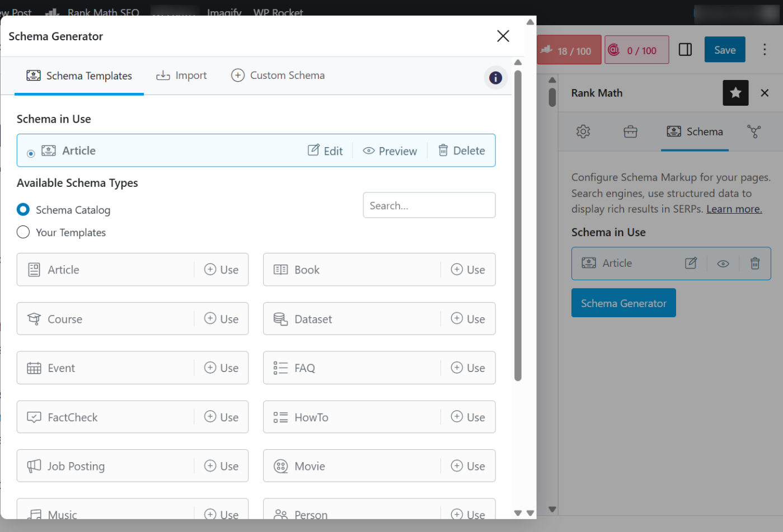Screen dimensions: 783x532
Task: Select the Article radio button under Schema in Use
Action: point(31,152)
